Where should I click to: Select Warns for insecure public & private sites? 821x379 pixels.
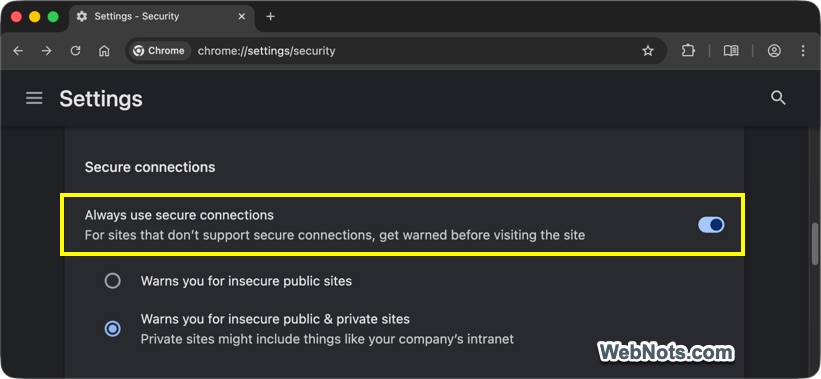click(x=113, y=329)
